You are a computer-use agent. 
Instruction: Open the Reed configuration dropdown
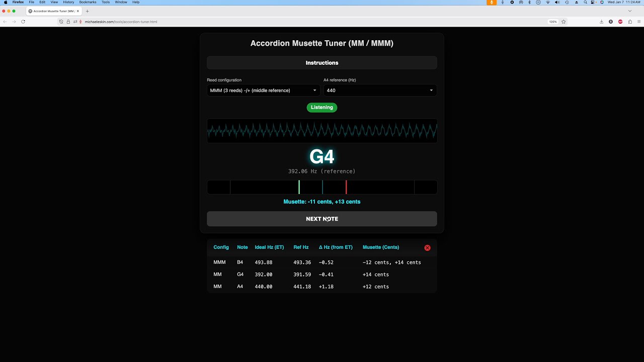[264, 90]
